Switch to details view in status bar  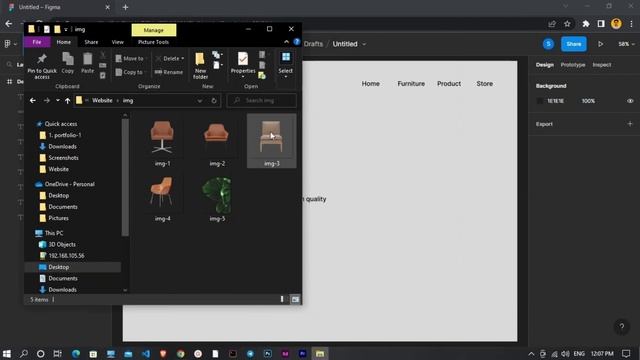tap(282, 300)
